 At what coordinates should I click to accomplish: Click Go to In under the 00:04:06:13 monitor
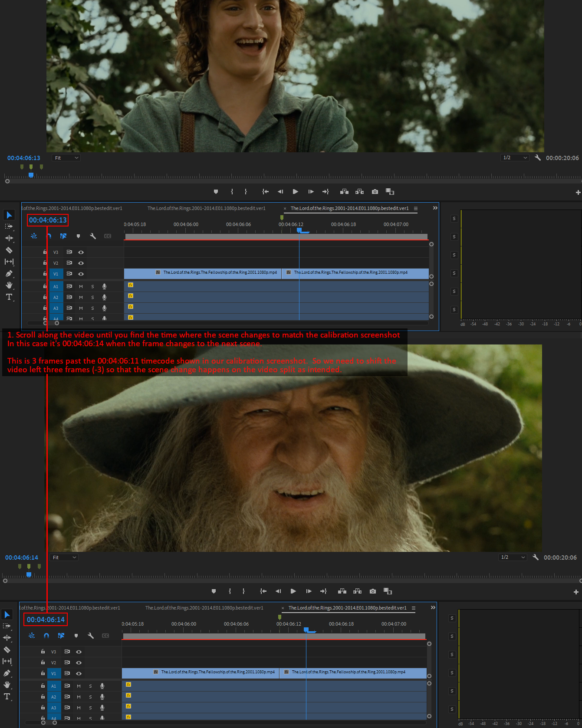[x=265, y=192]
